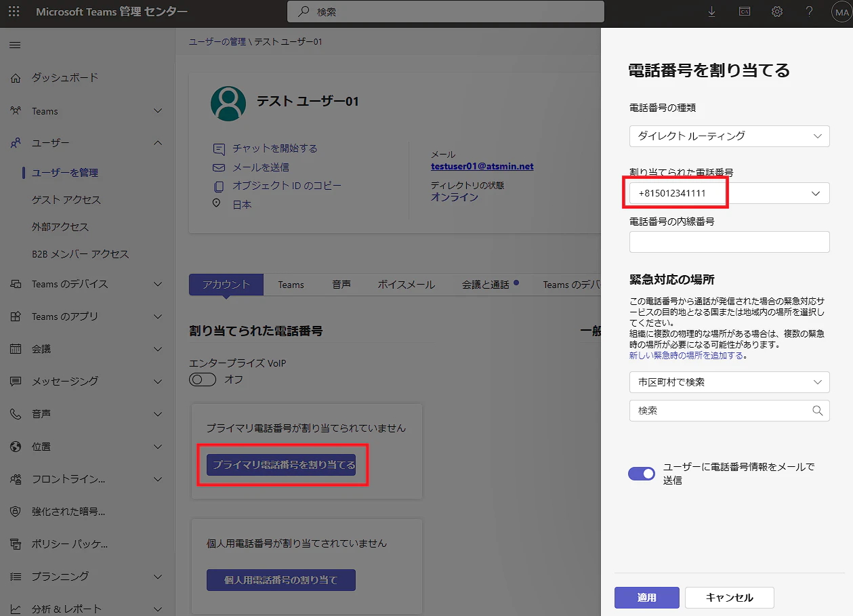Click the ユーザーの管理 breadcrumb link
The height and width of the screenshot is (616, 853).
click(x=217, y=42)
